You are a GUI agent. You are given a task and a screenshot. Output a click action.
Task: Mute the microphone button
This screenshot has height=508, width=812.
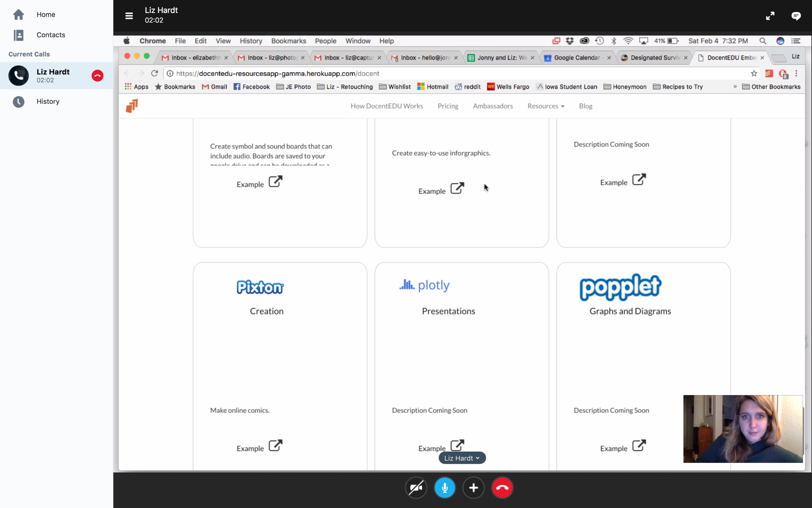(x=445, y=488)
